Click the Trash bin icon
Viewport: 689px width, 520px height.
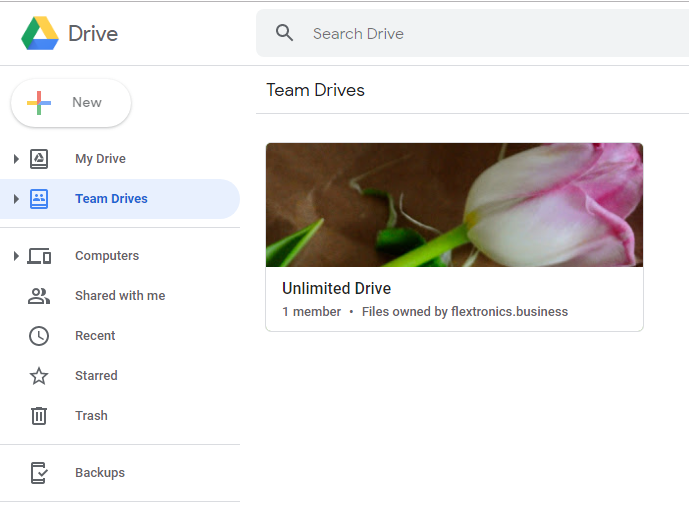[x=39, y=416]
